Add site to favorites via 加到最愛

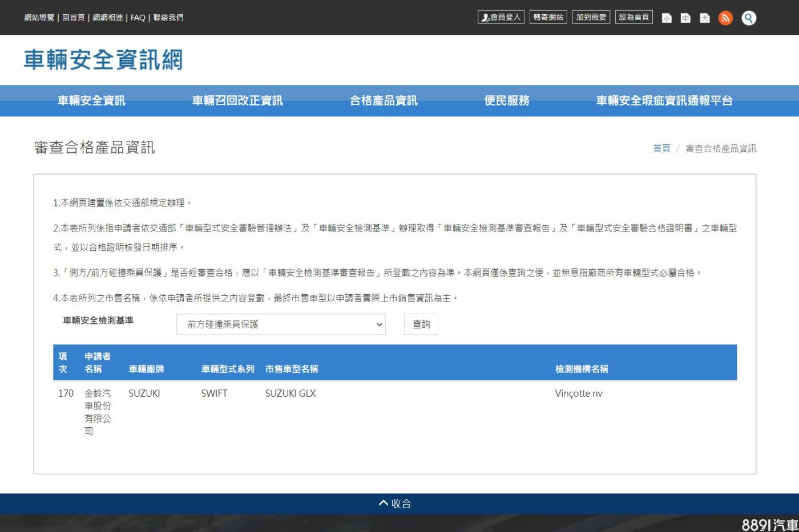point(591,17)
